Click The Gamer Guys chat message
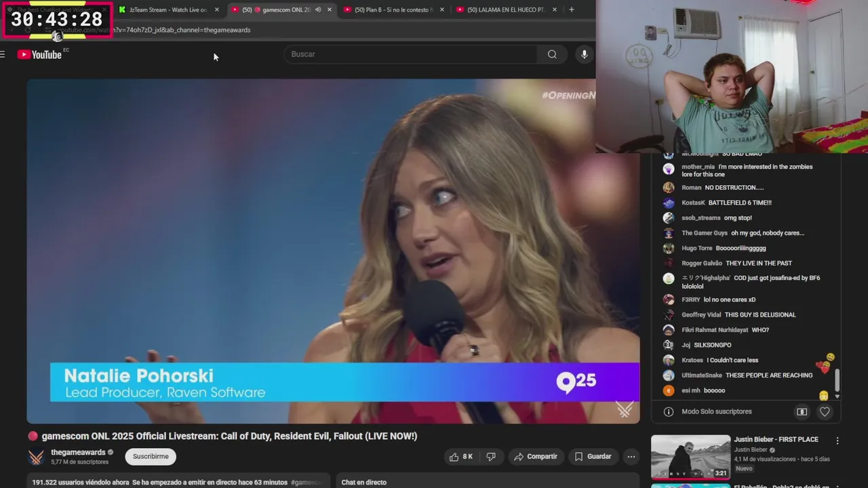Screen dimensions: 868x488 (767, 233)
